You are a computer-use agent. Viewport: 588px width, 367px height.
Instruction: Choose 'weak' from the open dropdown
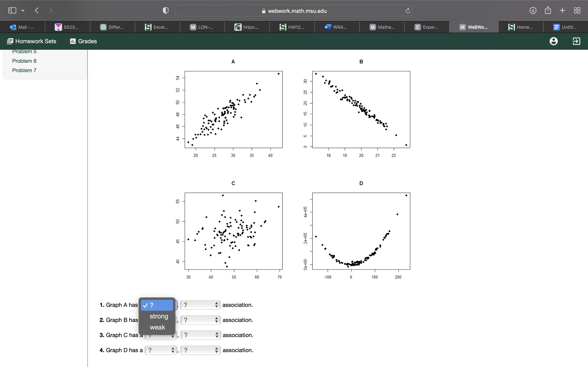coord(157,327)
